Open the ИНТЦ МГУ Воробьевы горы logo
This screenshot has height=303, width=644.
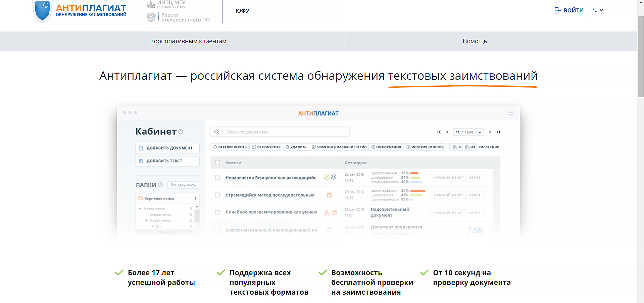pyautogui.click(x=166, y=4)
